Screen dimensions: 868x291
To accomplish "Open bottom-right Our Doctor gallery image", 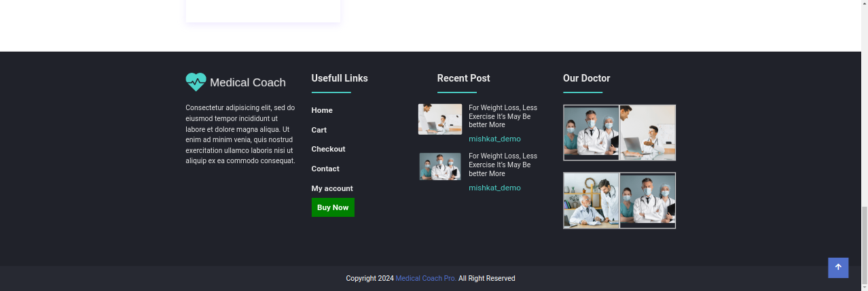I will click(x=648, y=201).
